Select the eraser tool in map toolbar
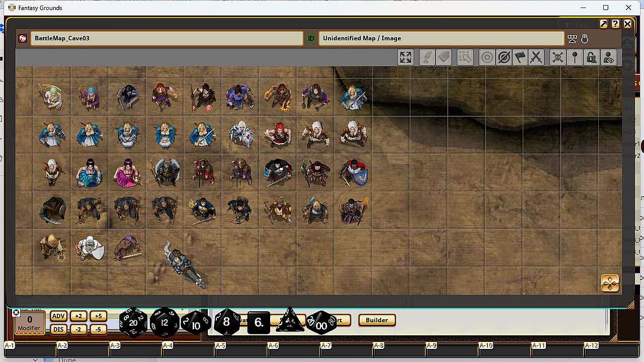 point(443,57)
